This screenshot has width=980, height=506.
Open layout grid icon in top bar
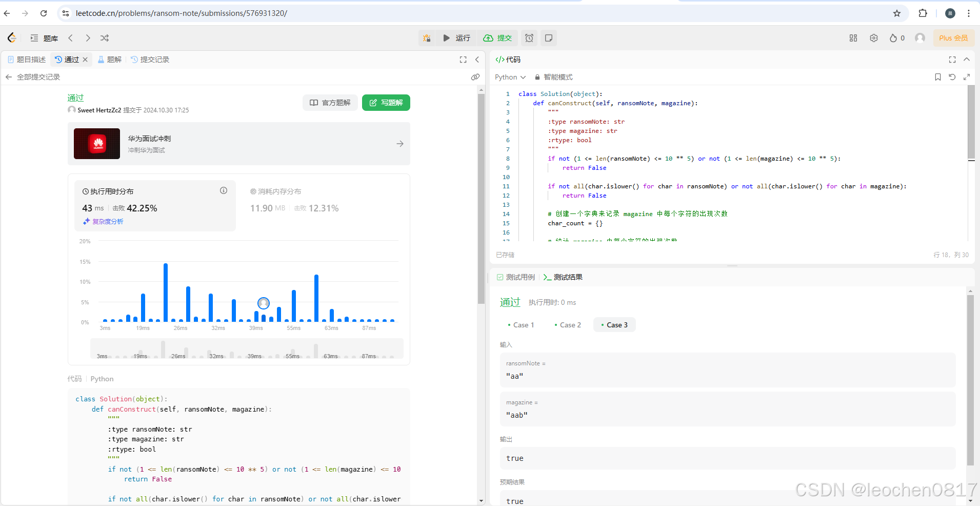pos(853,38)
